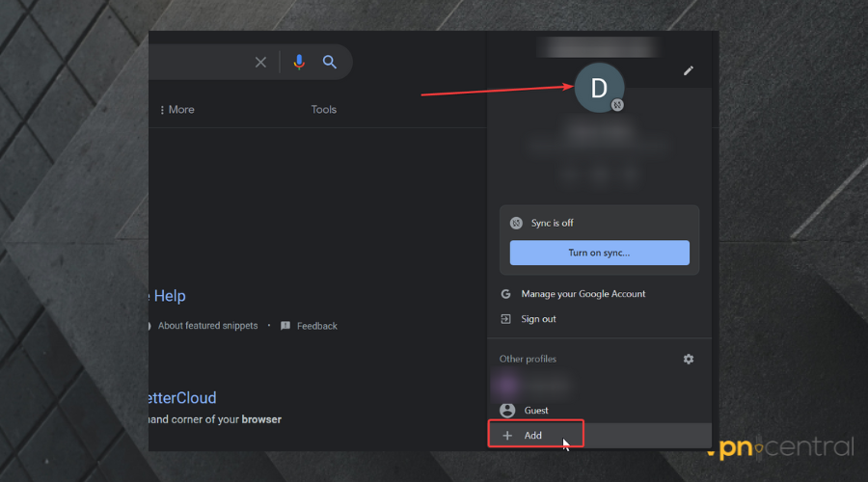Screen dimensions: 868x482
Task: Click the plus icon beside Add
Action: [507, 436]
